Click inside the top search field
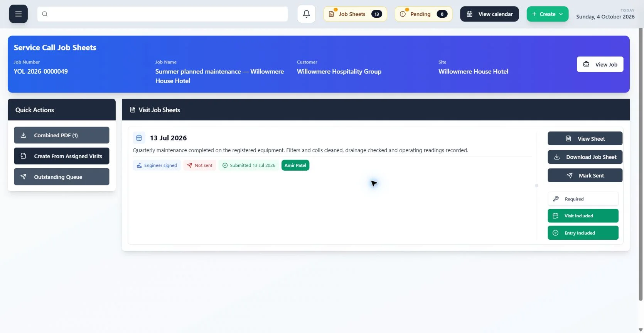This screenshot has height=333, width=644. pyautogui.click(x=162, y=14)
